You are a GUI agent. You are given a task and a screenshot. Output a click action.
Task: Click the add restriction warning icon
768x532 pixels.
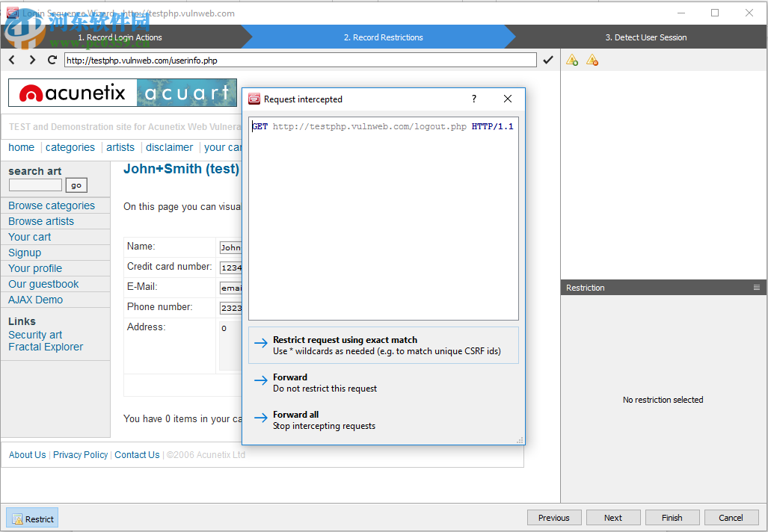571,61
